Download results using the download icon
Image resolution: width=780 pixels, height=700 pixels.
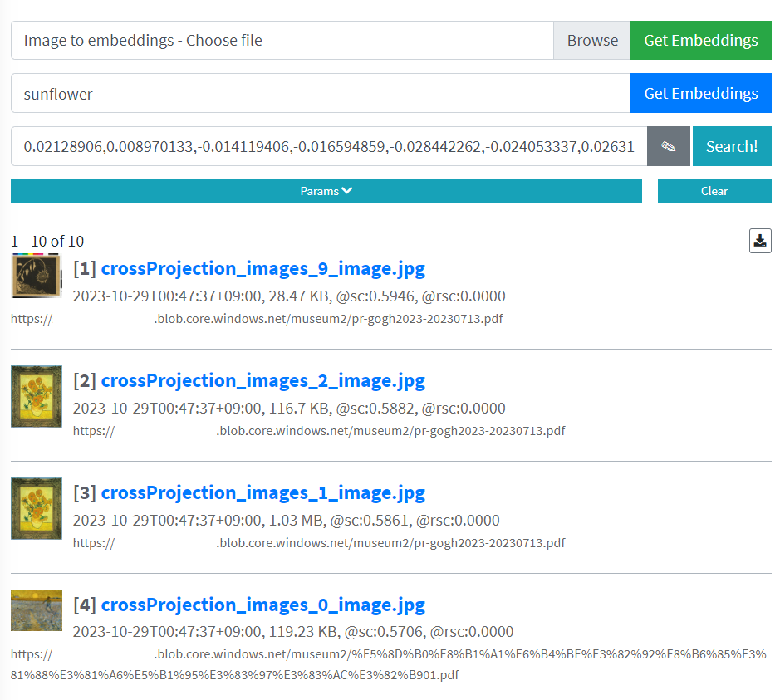[x=760, y=241]
